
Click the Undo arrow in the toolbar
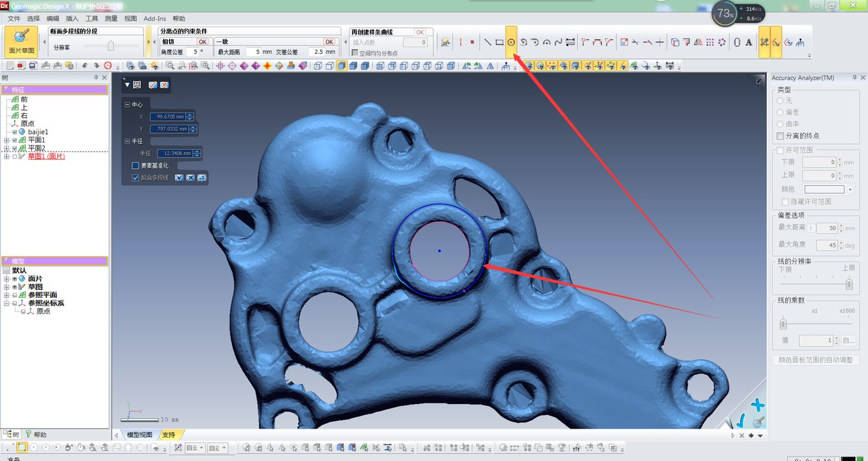(x=85, y=65)
